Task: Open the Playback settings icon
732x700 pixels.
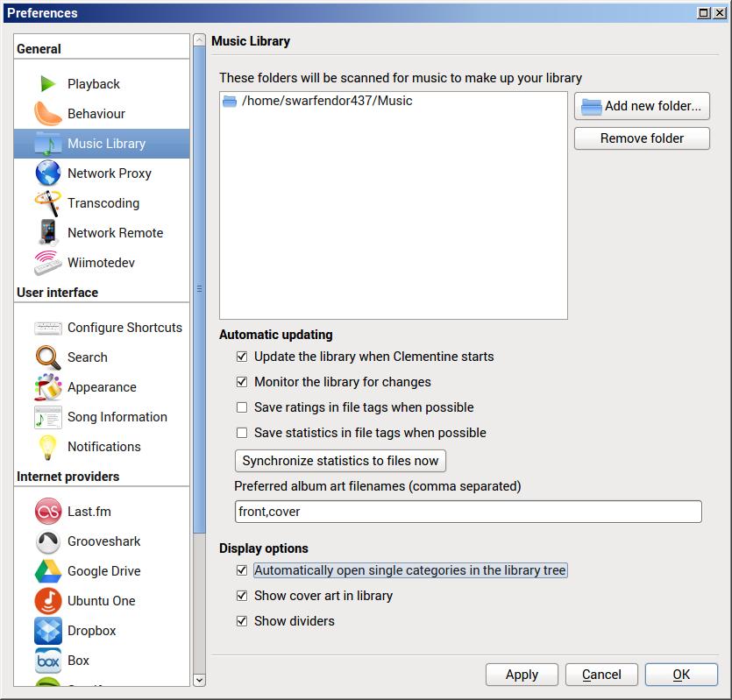Action: click(47, 84)
